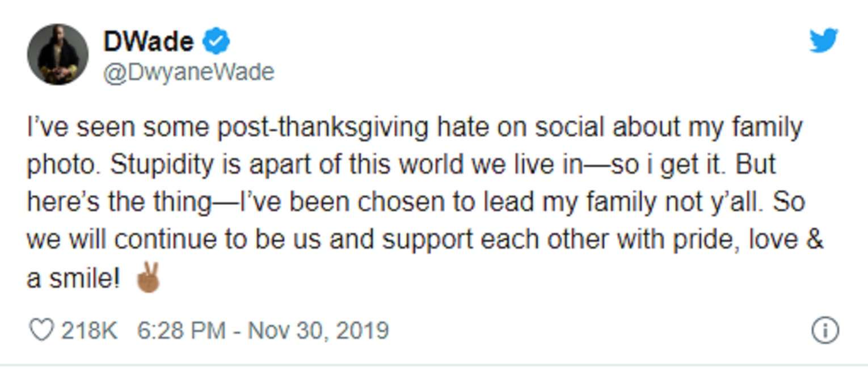This screenshot has width=868, height=371.
Task: Open DWade's profile picture
Action: (x=57, y=54)
